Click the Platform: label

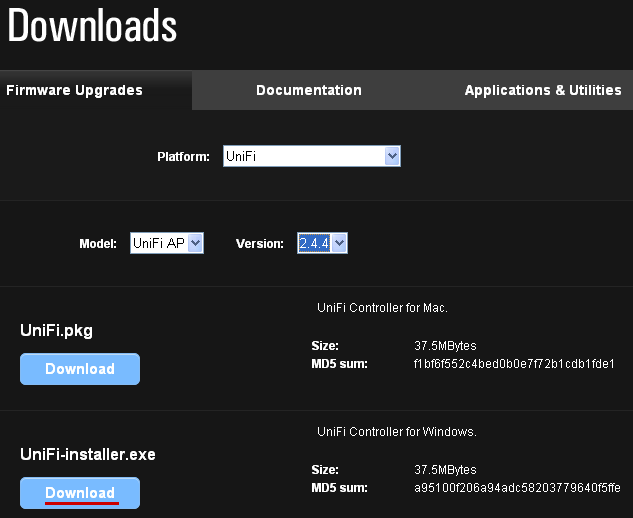[x=184, y=157]
